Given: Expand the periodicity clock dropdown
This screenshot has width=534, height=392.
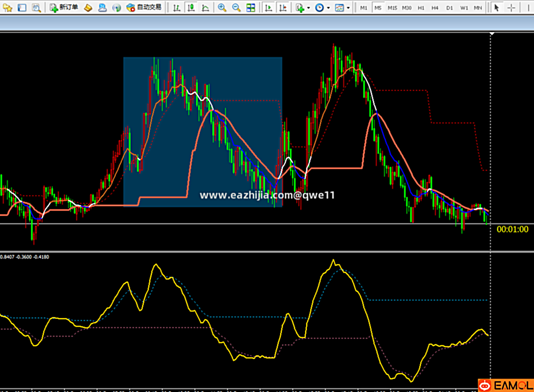Looking at the screenshot, I should point(328,8).
